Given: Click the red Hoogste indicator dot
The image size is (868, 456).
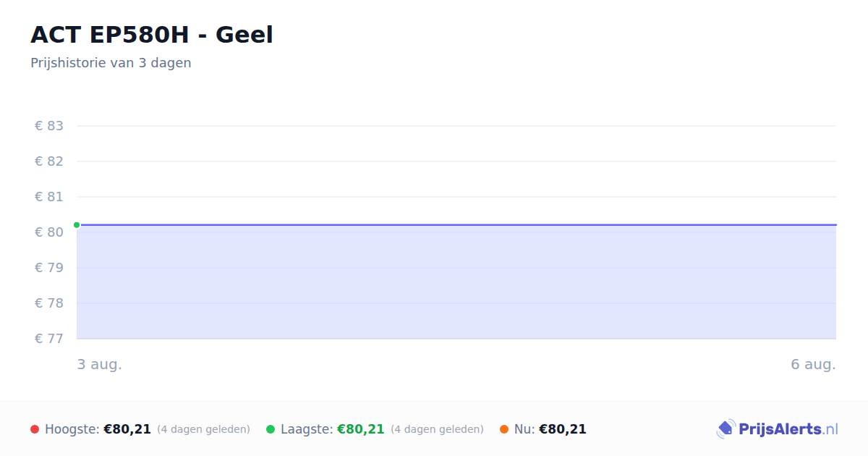Looking at the screenshot, I should point(35,429).
